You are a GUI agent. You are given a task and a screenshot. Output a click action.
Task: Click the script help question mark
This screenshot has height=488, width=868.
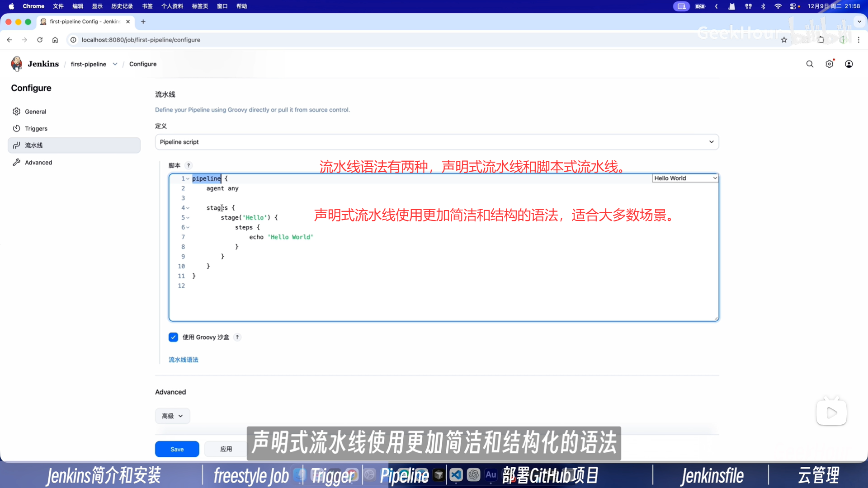(189, 165)
